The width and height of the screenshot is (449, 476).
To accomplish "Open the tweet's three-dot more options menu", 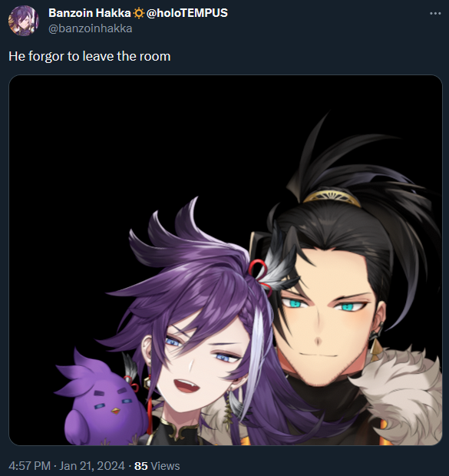I will coord(435,13).
